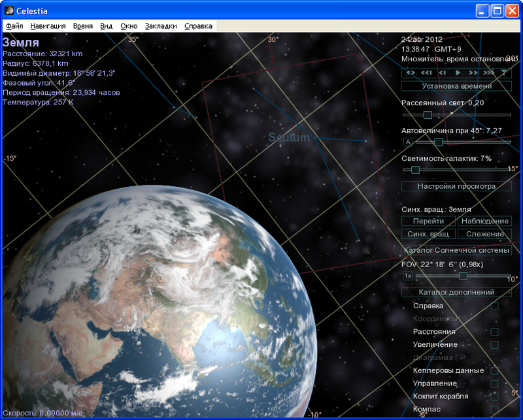The image size is (523, 420).
Task: Open Каталог Солнечной системы
Action: tap(456, 250)
